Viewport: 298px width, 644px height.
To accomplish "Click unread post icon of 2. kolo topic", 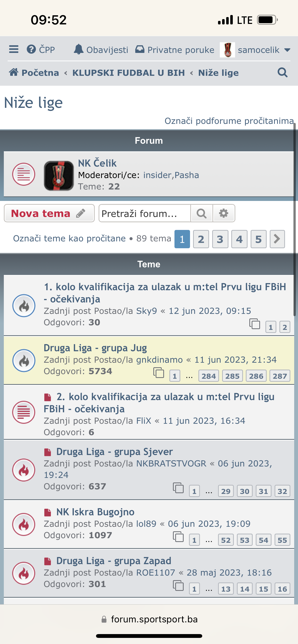I will [x=48, y=397].
